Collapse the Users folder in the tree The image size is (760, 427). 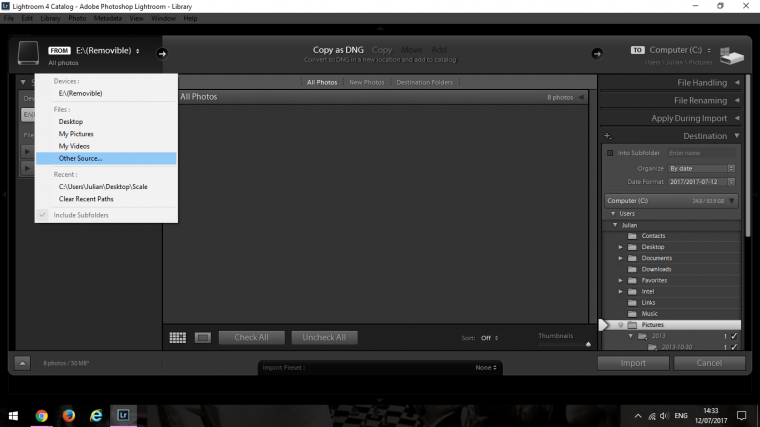point(613,213)
